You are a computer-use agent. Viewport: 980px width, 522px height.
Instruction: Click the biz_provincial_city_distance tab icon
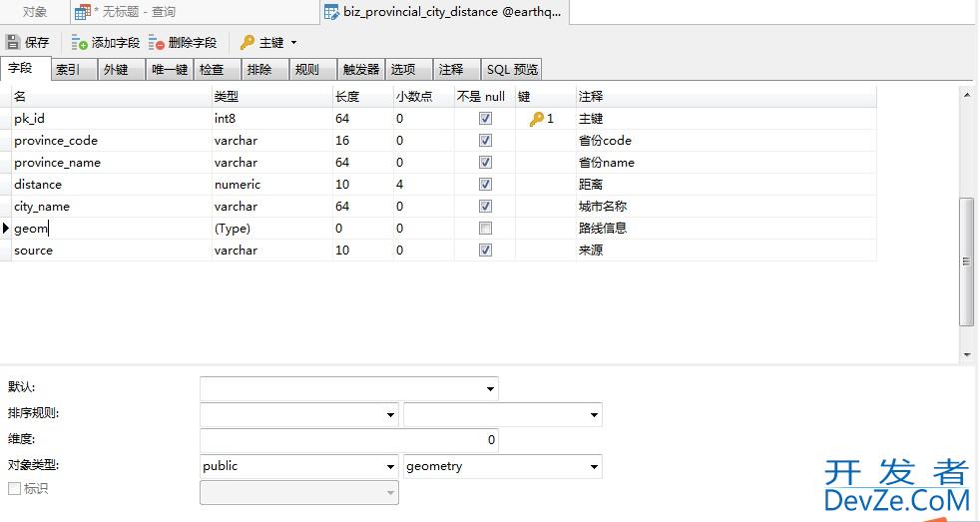(331, 12)
